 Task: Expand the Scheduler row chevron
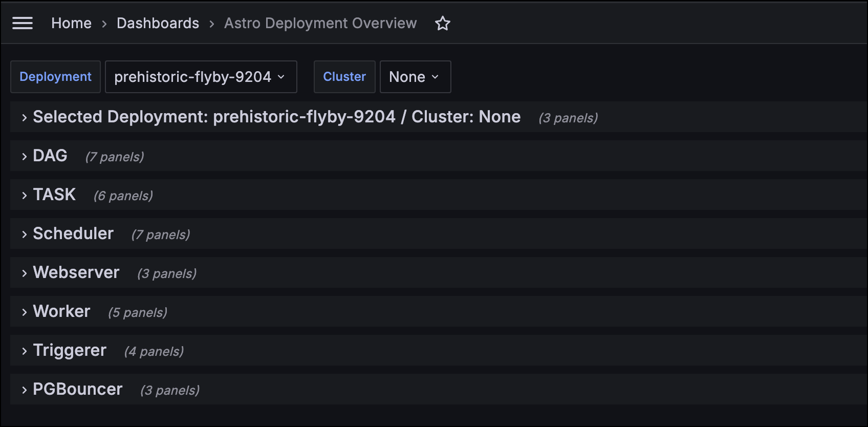(24, 234)
